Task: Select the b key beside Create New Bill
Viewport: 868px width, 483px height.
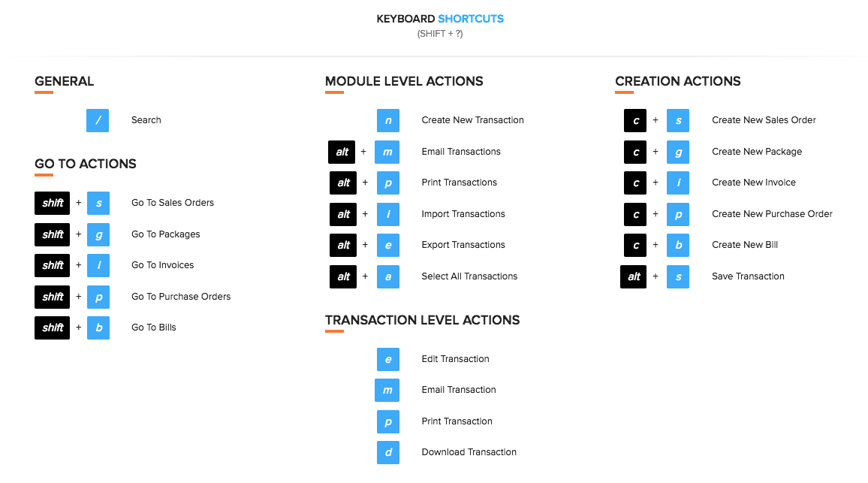Action: tap(677, 245)
